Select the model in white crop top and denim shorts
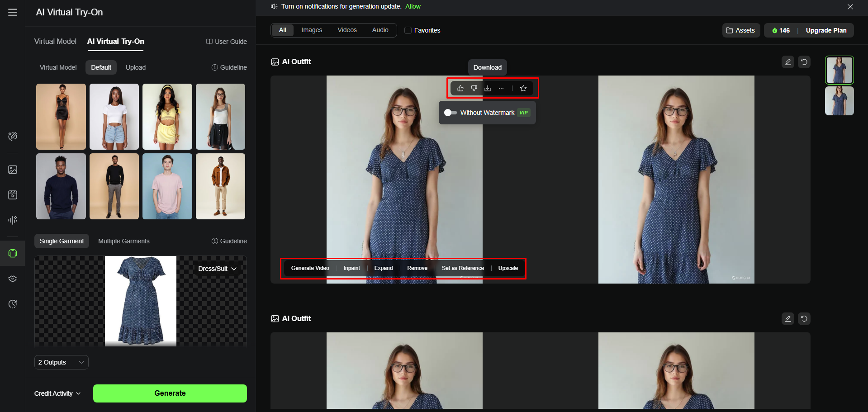The image size is (868, 412). click(114, 117)
